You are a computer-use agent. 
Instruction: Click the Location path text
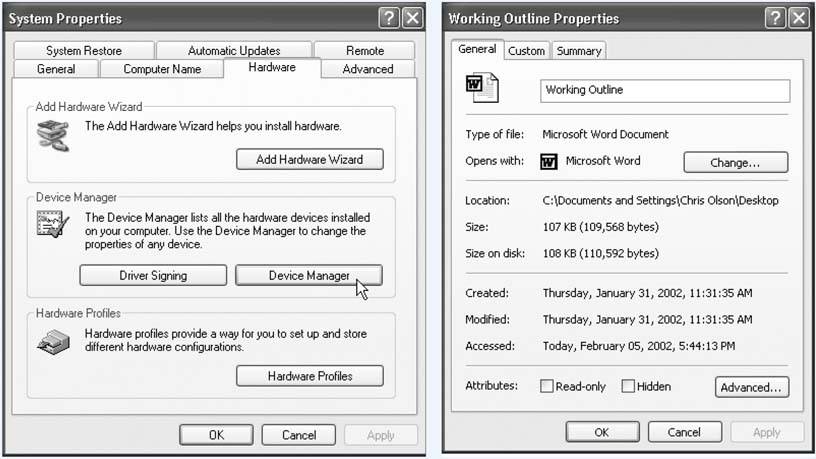(x=660, y=200)
